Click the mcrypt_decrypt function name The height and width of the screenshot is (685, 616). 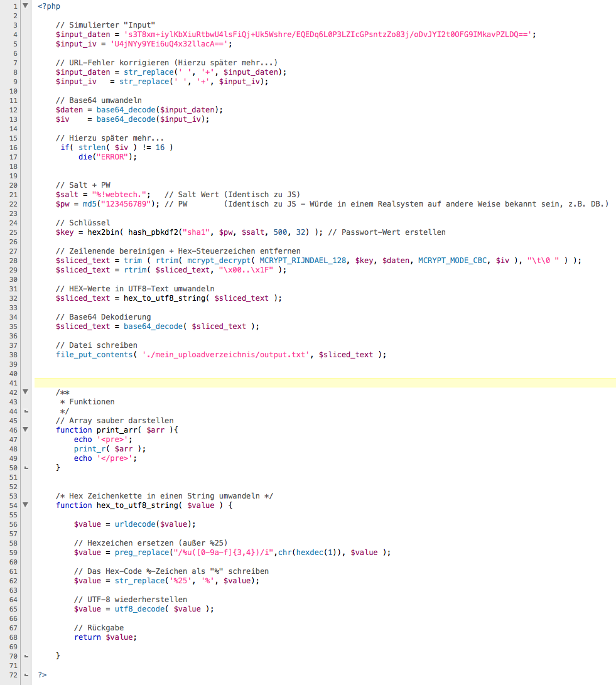pyautogui.click(x=219, y=261)
